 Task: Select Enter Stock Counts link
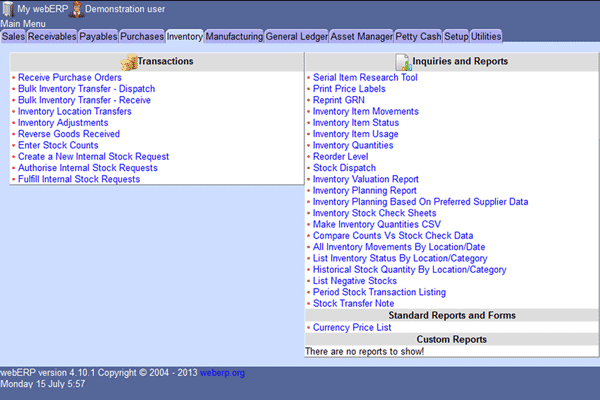click(x=58, y=145)
